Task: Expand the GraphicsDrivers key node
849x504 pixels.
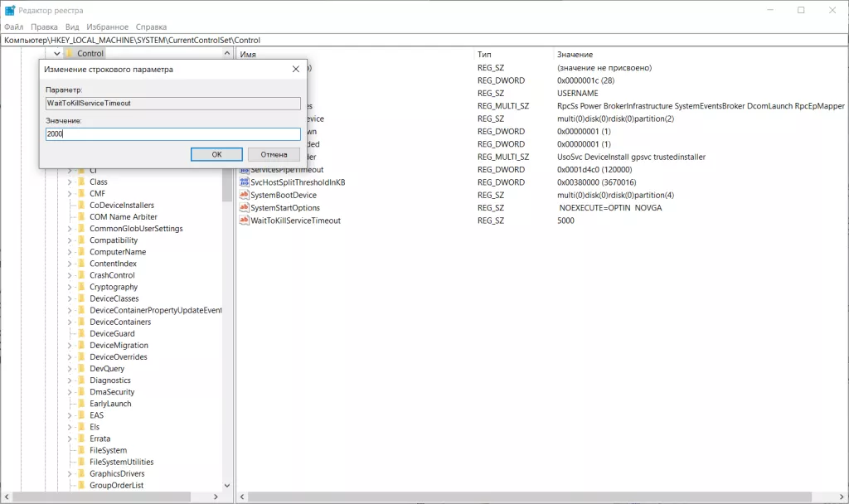Action: click(70, 473)
